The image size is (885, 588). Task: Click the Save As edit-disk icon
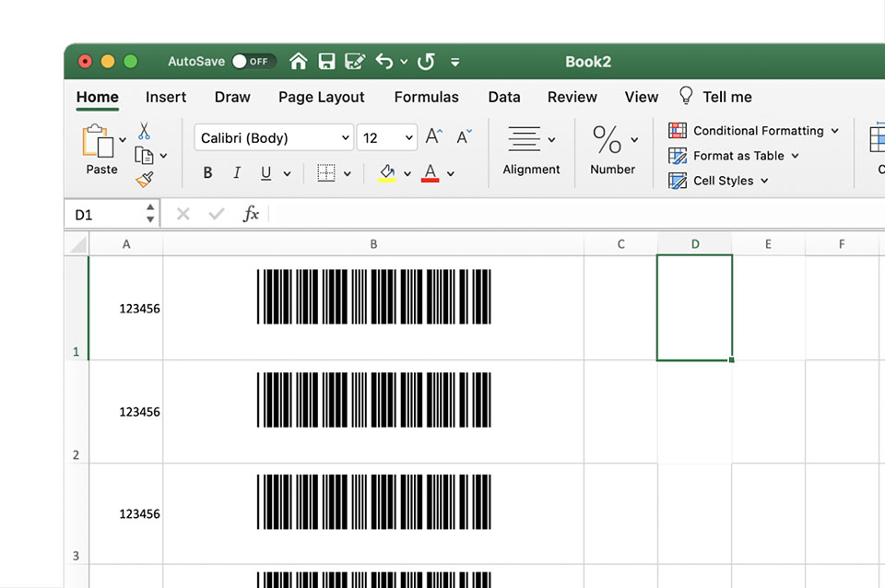[x=355, y=61]
